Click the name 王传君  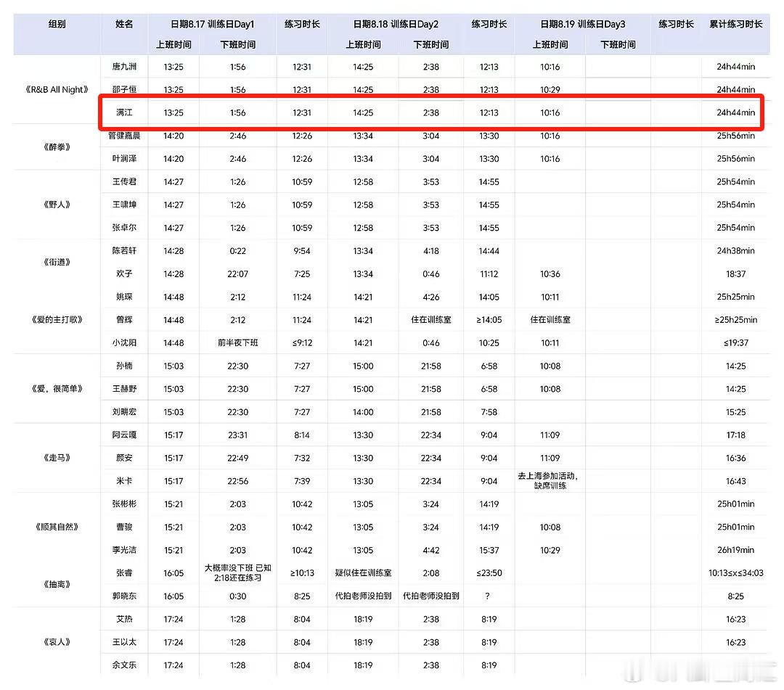(x=124, y=181)
